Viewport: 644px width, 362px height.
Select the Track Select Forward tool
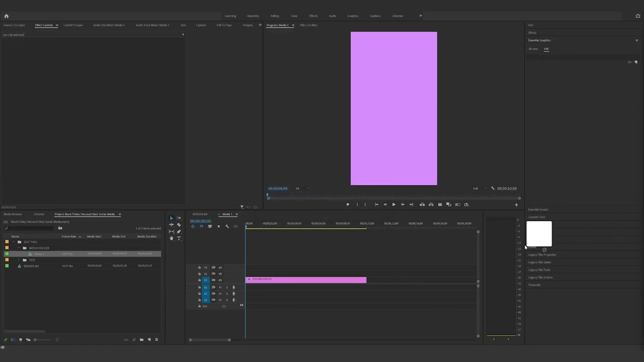(x=179, y=218)
